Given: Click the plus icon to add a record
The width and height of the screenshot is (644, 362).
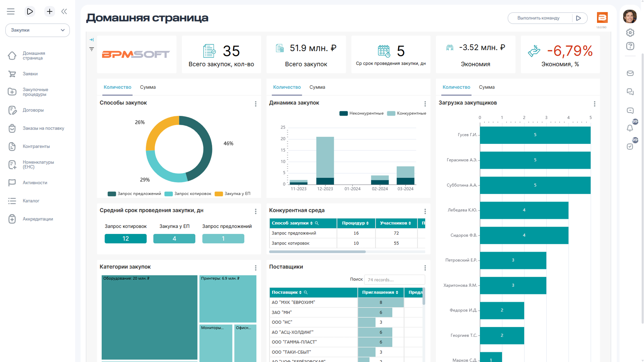Looking at the screenshot, I should coord(50,11).
